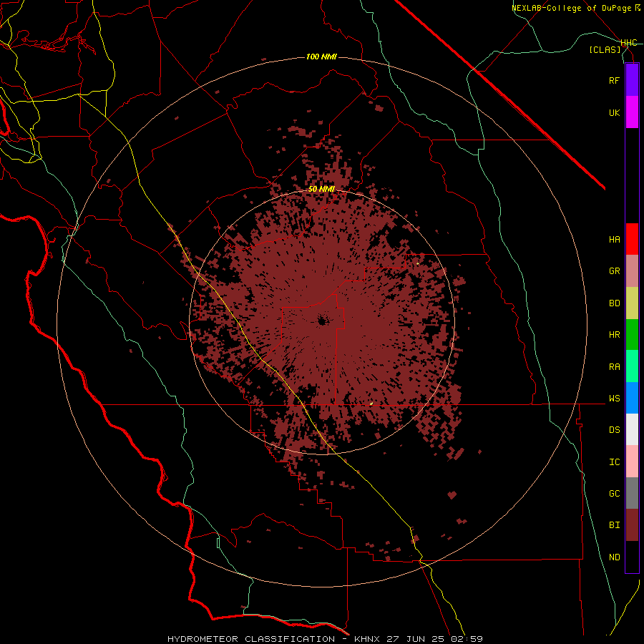Click the "HA" legend label
Image resolution: width=644 pixels, height=644 pixels.
pyautogui.click(x=614, y=240)
